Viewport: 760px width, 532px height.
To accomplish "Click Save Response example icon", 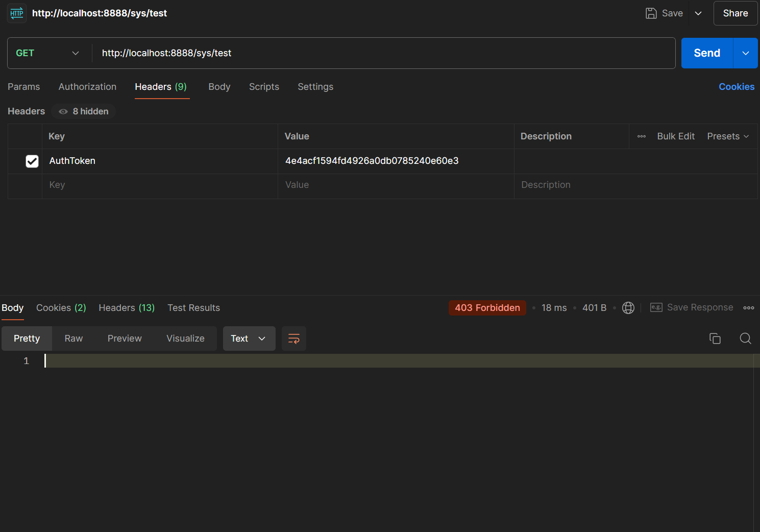I will coord(656,307).
